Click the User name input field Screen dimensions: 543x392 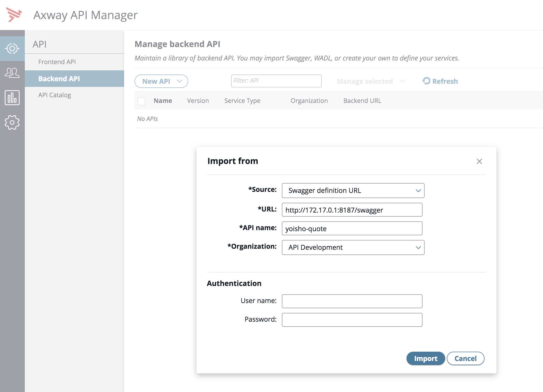coord(352,301)
